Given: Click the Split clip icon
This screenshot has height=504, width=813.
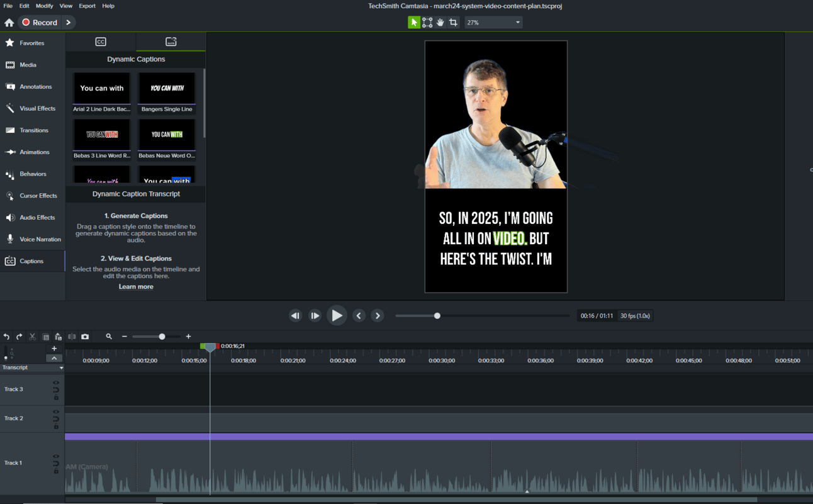Looking at the screenshot, I should (72, 337).
